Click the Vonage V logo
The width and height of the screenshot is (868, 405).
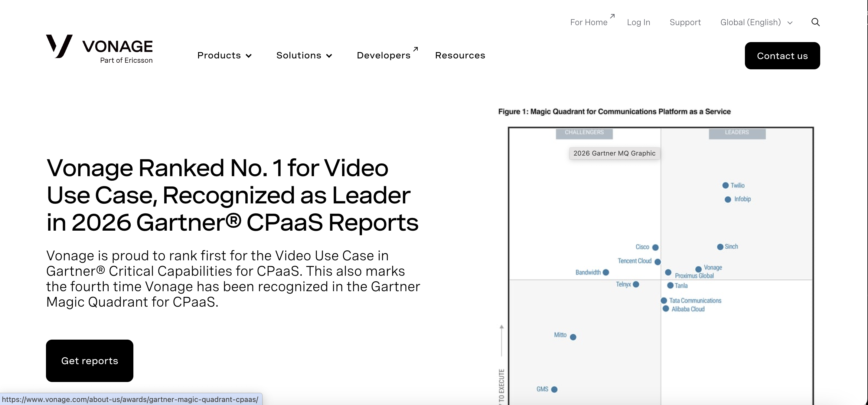59,46
